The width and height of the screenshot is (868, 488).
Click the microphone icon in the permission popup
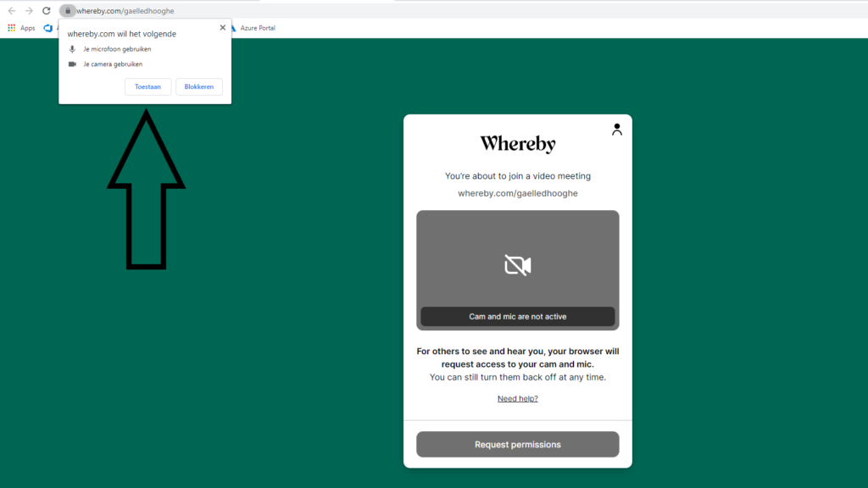tap(72, 49)
